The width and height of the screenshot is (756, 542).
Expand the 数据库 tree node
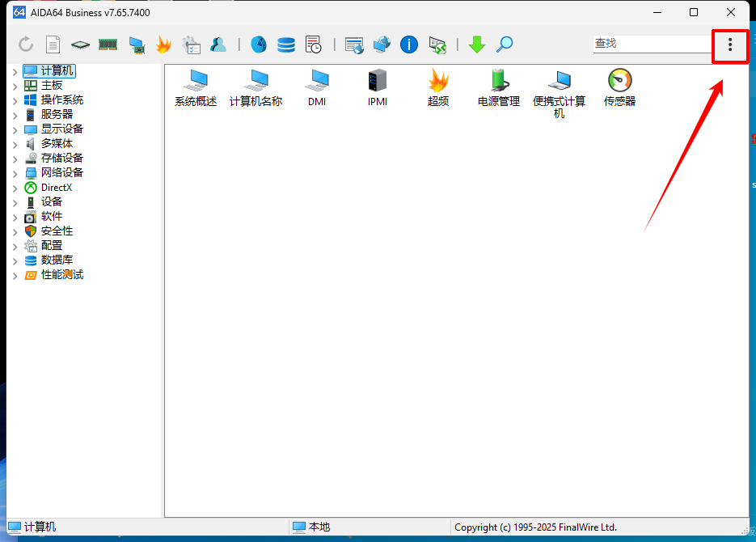pos(15,260)
